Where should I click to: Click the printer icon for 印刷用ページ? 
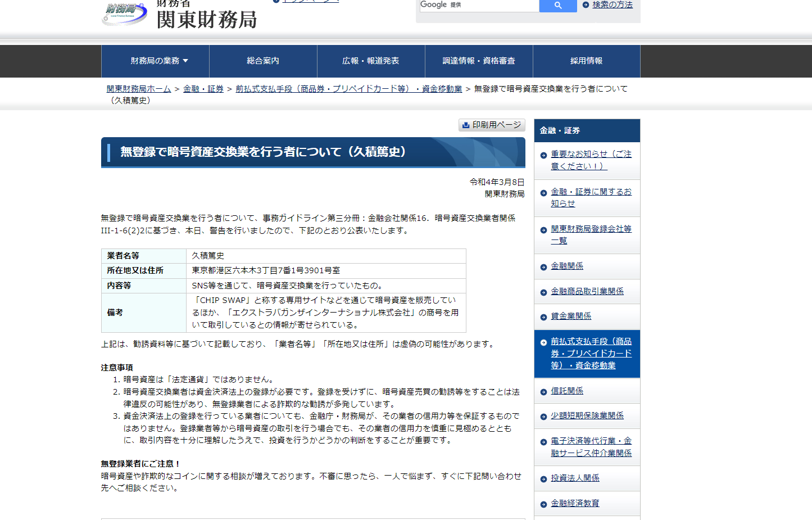(465, 125)
